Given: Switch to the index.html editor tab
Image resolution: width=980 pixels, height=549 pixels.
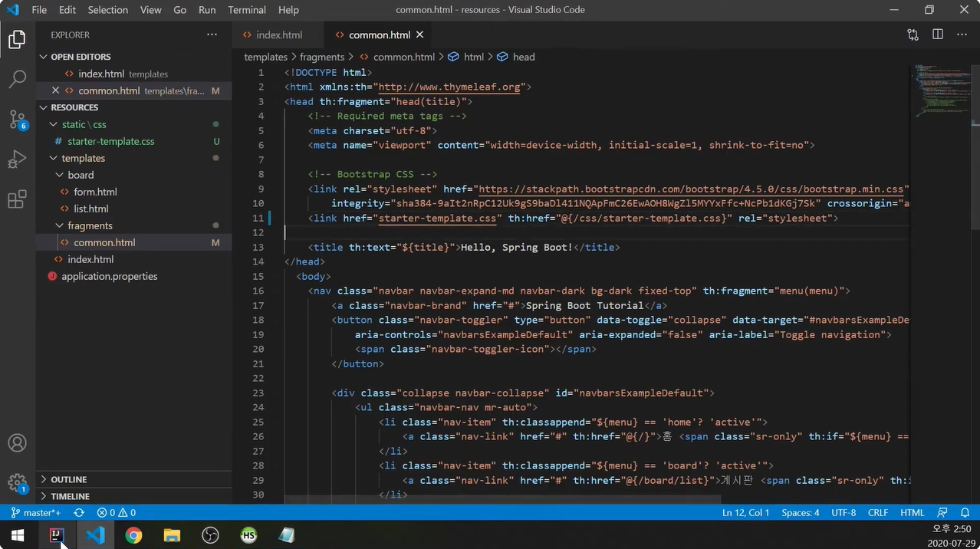Looking at the screenshot, I should (x=279, y=35).
